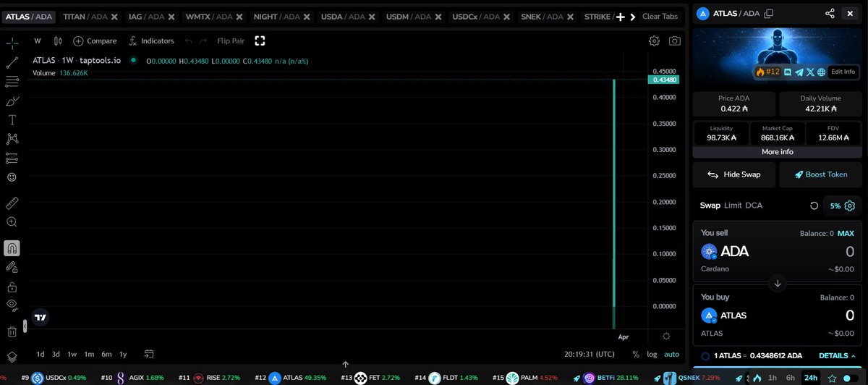Select the crosshair cursor tool
The height and width of the screenshot is (385, 868).
point(12,43)
